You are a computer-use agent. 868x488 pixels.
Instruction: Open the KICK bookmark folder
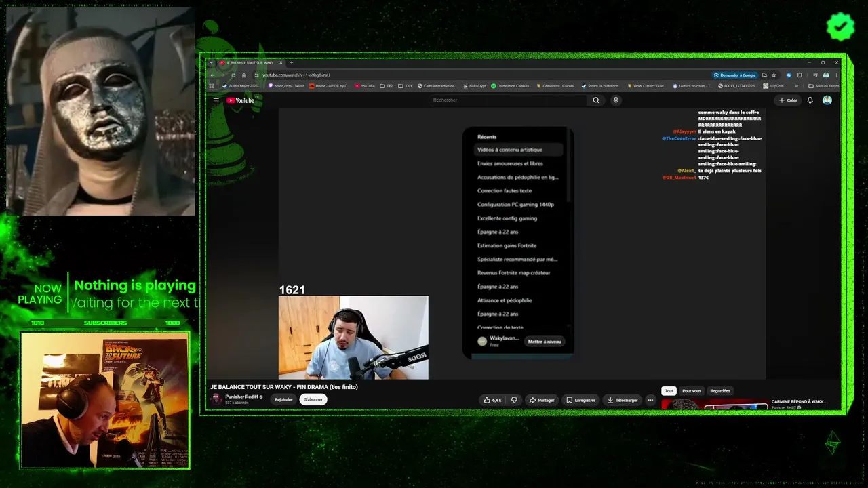406,86
